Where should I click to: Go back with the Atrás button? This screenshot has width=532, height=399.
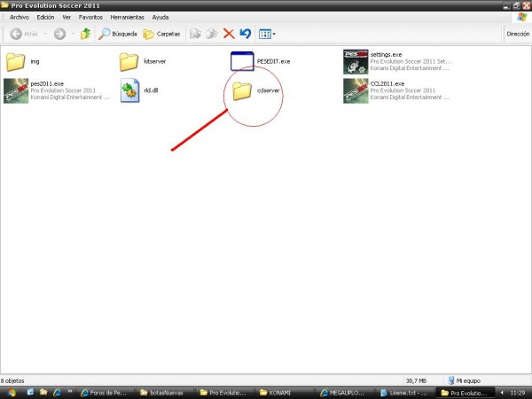pyautogui.click(x=24, y=34)
